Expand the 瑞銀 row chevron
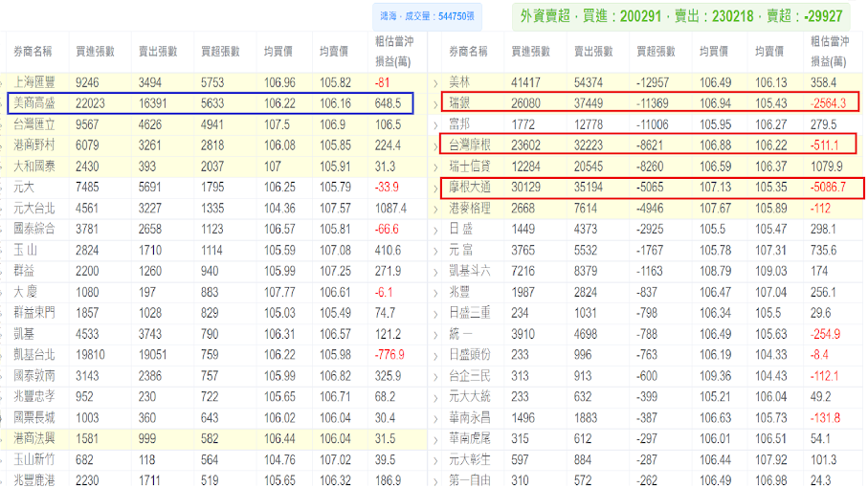The image size is (868, 488). [435, 104]
